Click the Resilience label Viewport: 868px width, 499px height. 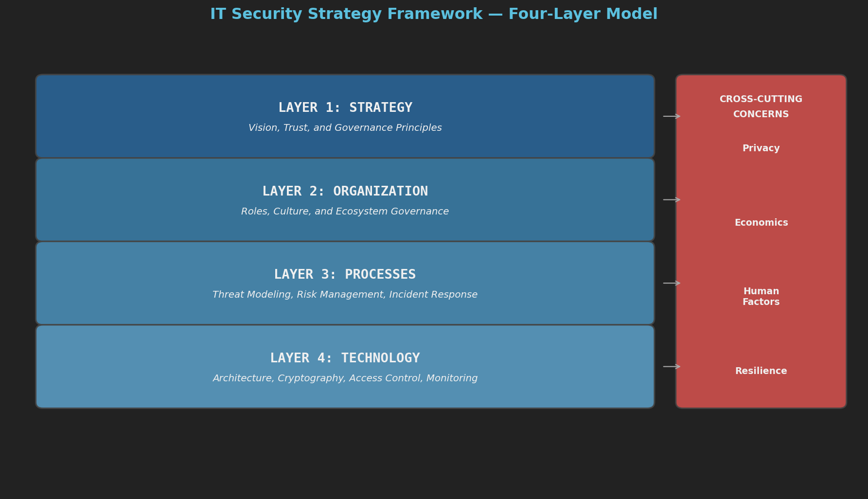coord(761,371)
